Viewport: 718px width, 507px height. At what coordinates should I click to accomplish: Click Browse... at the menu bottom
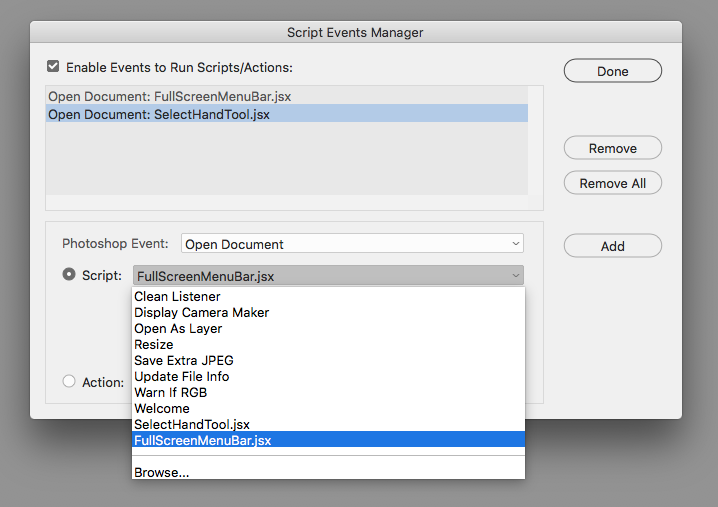click(162, 472)
